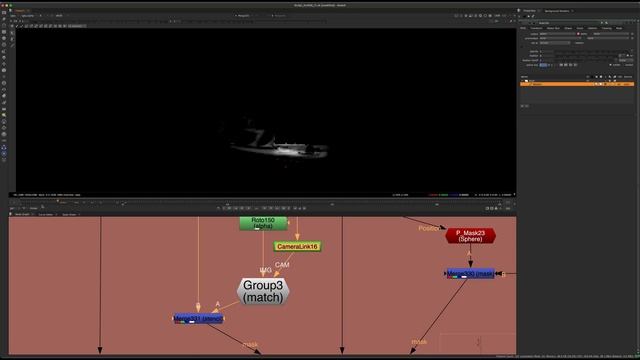The height and width of the screenshot is (360, 640).
Task: Open the Transform tab in Roto properties
Action: click(x=536, y=28)
